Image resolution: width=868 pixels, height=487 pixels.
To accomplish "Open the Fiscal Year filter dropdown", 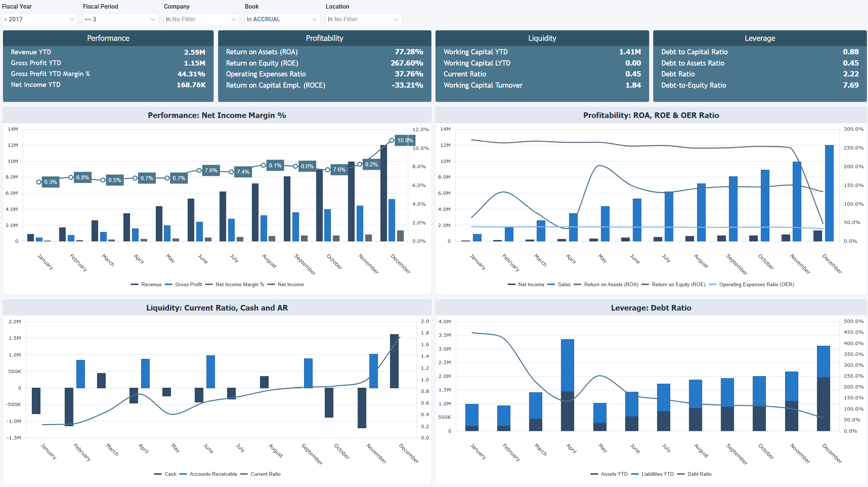I will click(x=39, y=19).
